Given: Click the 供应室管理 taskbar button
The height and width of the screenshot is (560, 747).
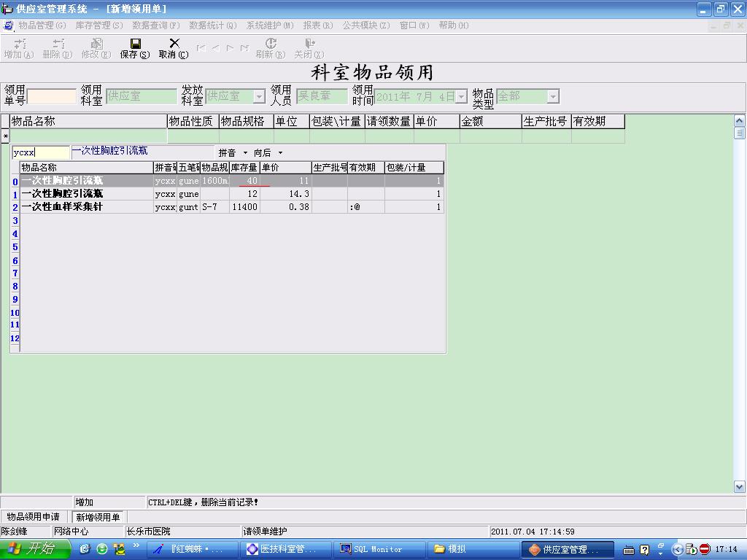Looking at the screenshot, I should click(x=567, y=549).
